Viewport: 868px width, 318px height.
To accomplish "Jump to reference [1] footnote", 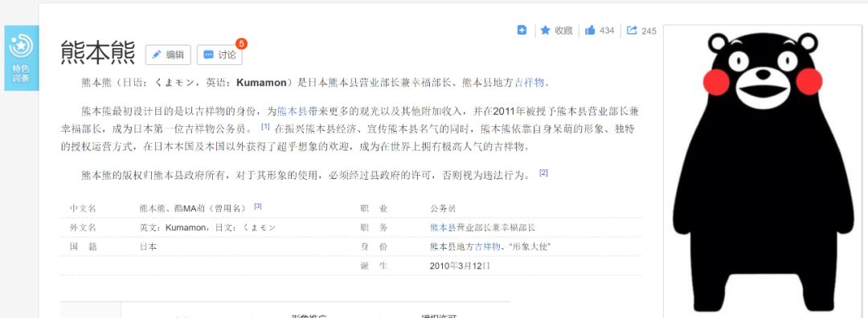I will point(265,127).
